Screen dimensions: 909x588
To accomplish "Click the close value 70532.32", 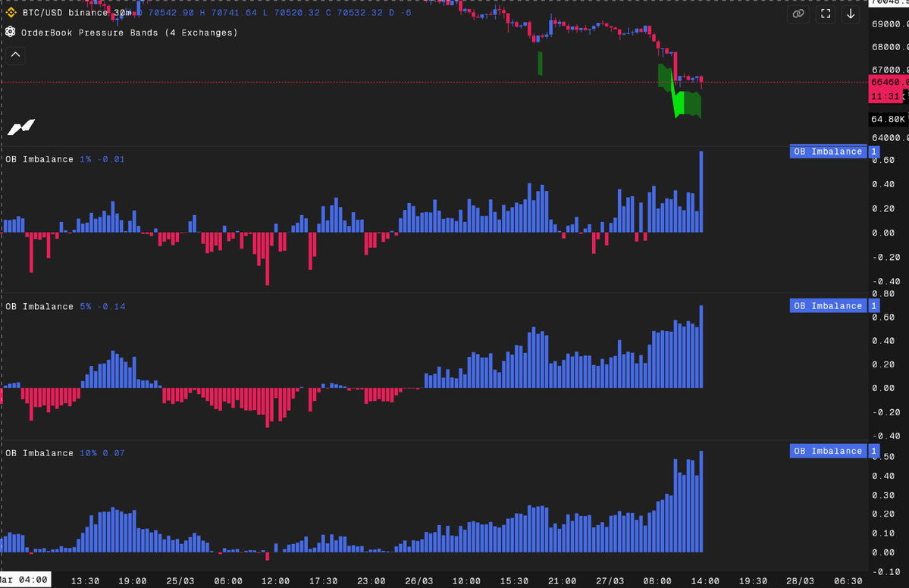I will pos(359,12).
